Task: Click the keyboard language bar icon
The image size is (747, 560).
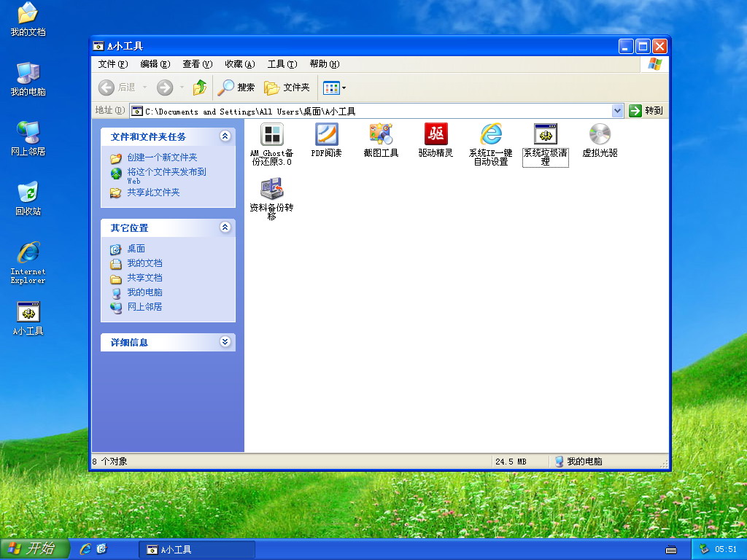Action: (671, 550)
